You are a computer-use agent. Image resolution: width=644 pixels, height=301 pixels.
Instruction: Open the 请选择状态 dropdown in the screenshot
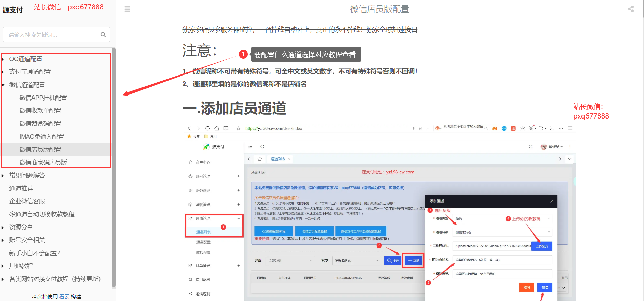click(357, 260)
